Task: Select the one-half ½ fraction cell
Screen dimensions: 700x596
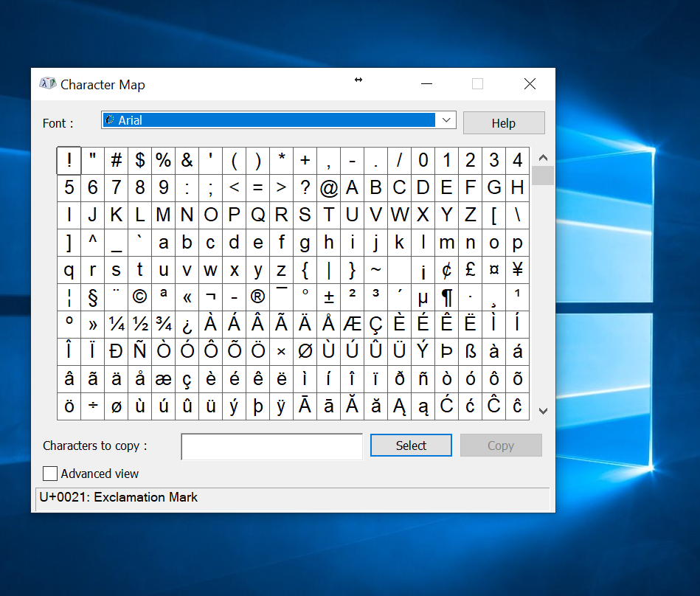Action: click(x=139, y=324)
